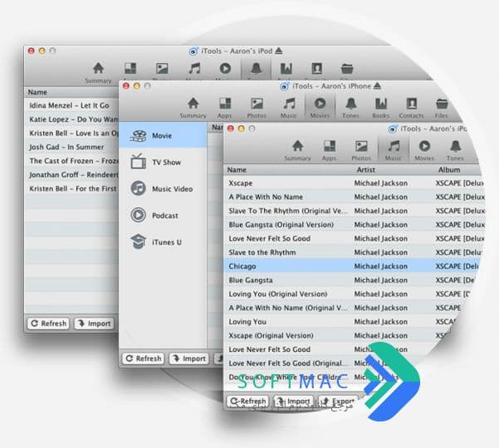Select the Podcast category in sidebar
The width and height of the screenshot is (499, 448).
tap(163, 216)
